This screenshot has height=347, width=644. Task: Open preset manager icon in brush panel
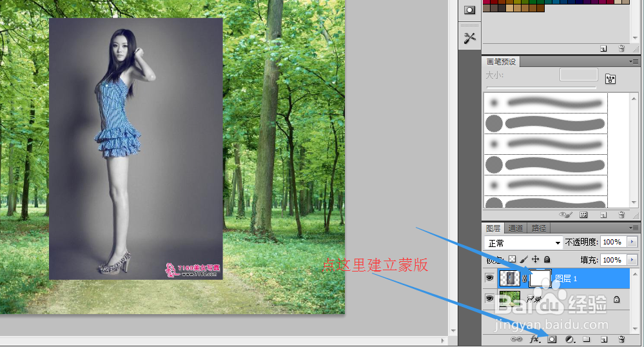pyautogui.click(x=583, y=215)
